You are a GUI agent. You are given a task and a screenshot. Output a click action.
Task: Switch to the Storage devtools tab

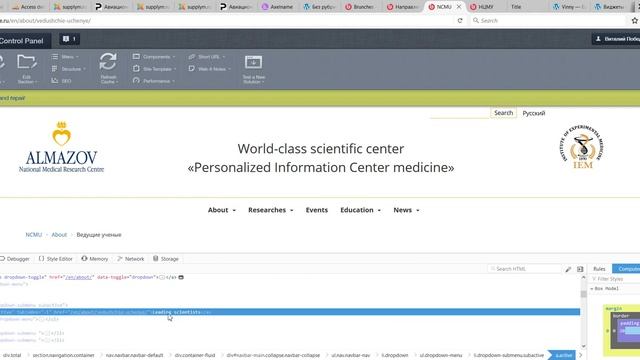166,259
